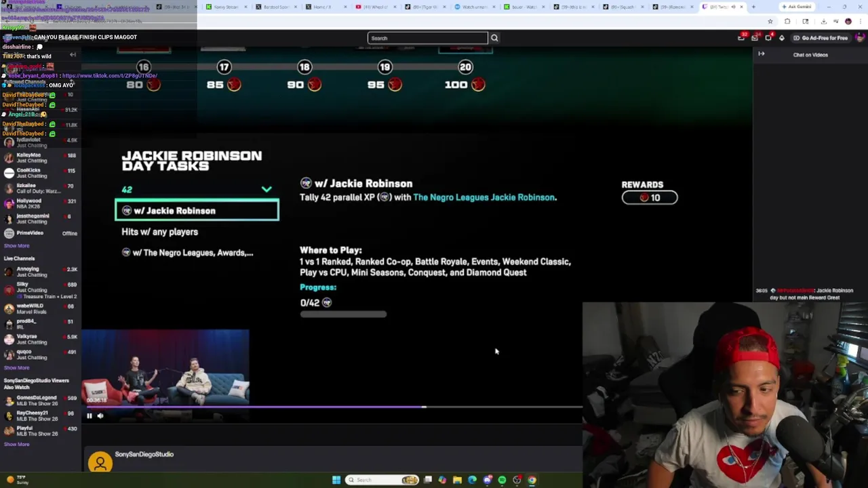Open Valkyrae channel in sidebar
This screenshot has height=488, width=868.
[41, 339]
